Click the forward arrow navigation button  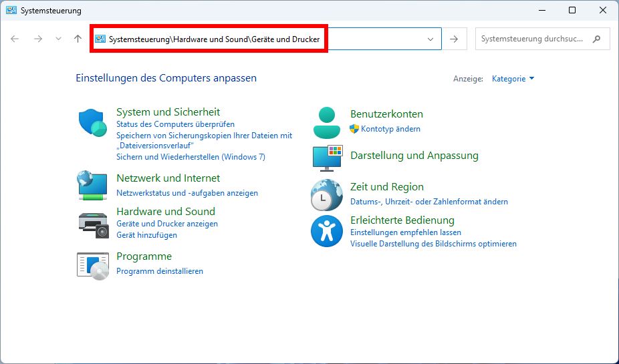[38, 39]
